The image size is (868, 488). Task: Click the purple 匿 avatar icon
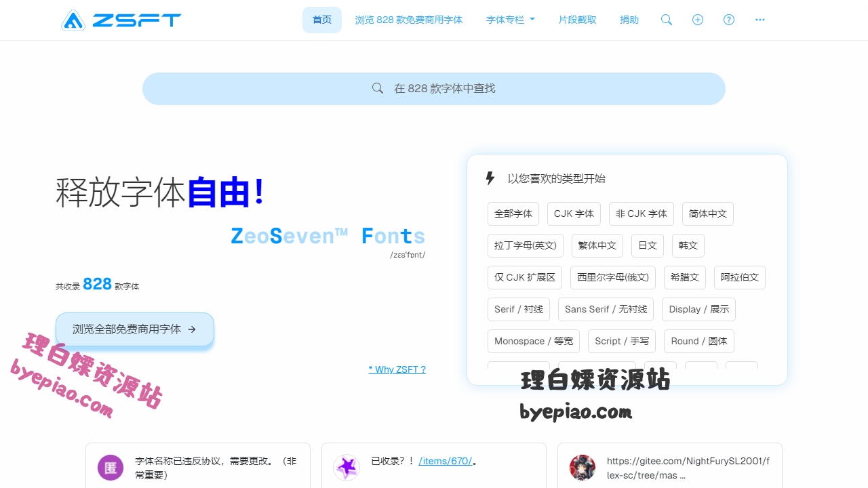[111, 468]
